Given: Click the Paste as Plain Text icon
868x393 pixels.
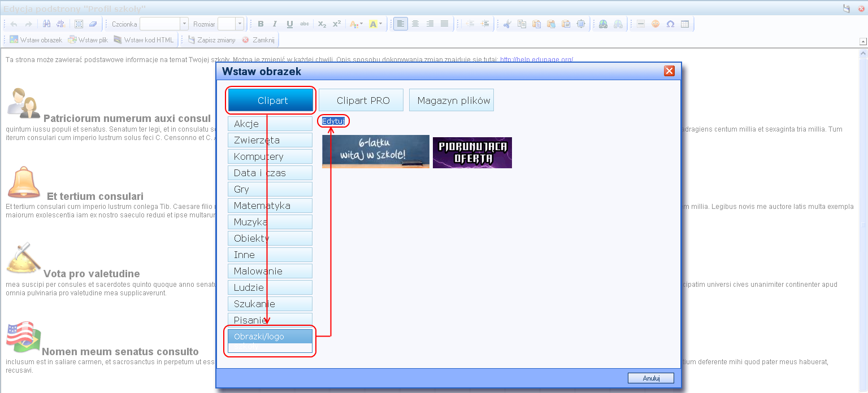Looking at the screenshot, I should [x=551, y=24].
